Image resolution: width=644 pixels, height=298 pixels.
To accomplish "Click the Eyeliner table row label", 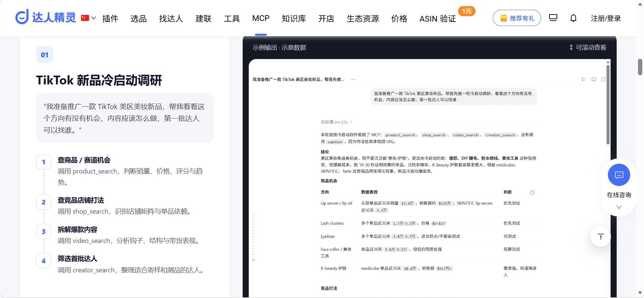I will (x=328, y=237).
